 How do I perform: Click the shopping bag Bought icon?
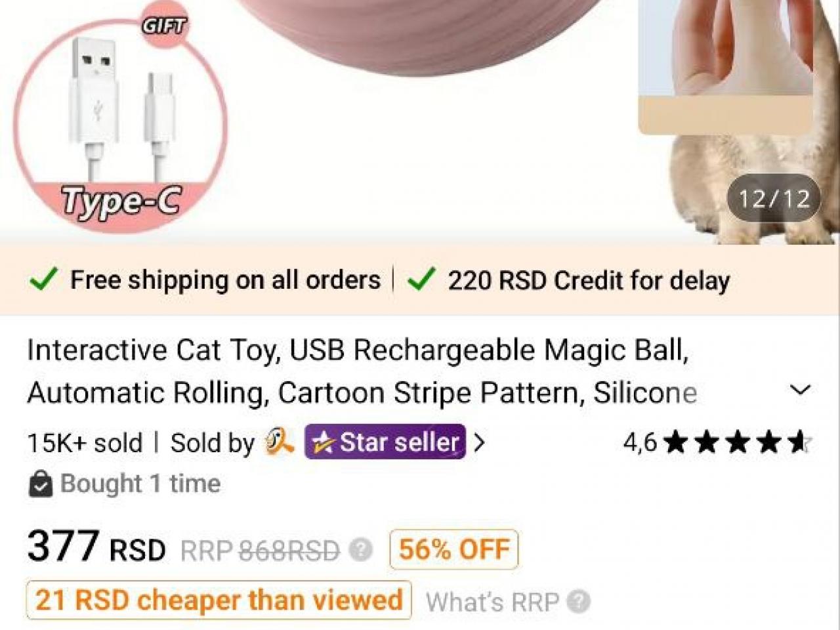click(41, 484)
